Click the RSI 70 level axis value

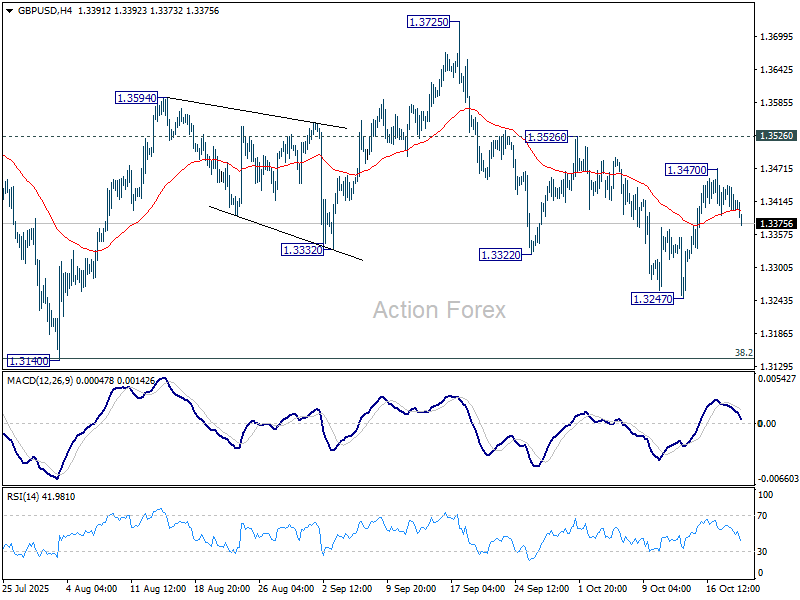point(765,516)
